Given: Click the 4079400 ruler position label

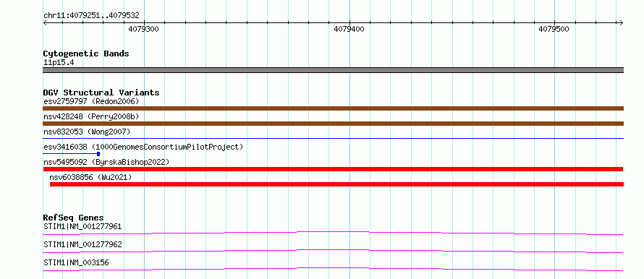Looking at the screenshot, I should (x=349, y=29).
